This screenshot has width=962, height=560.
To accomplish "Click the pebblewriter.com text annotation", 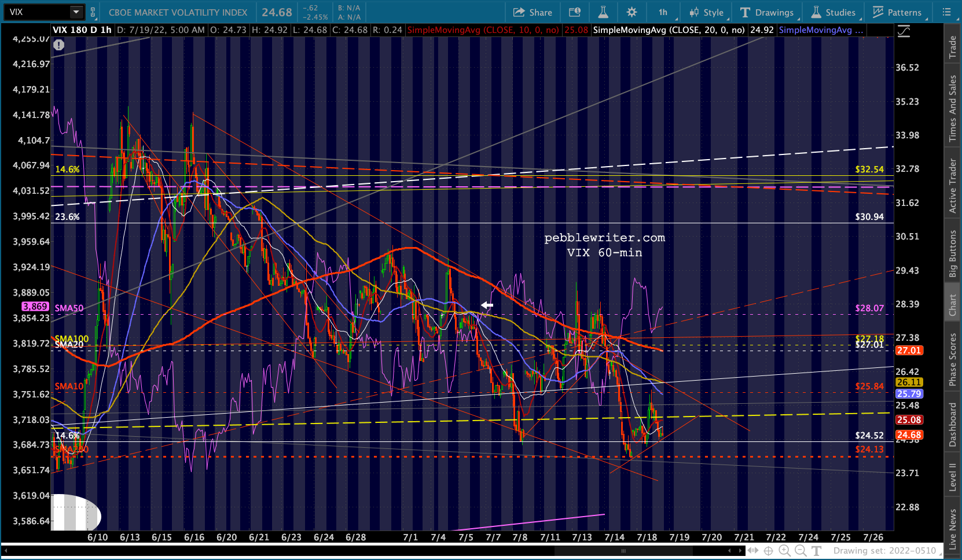I will (x=605, y=238).
